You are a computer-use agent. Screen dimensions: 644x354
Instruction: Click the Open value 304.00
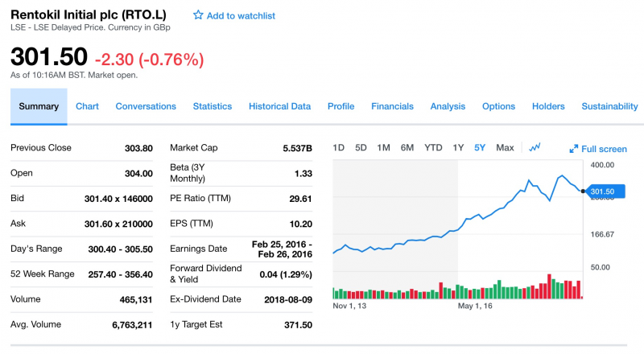[138, 174]
